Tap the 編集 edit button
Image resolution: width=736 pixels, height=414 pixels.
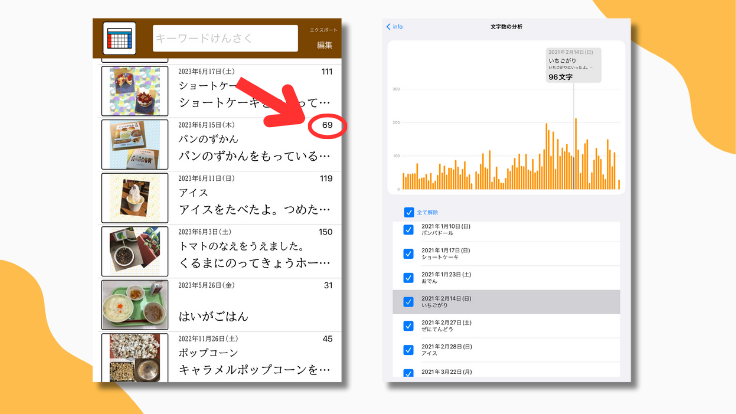pyautogui.click(x=324, y=46)
